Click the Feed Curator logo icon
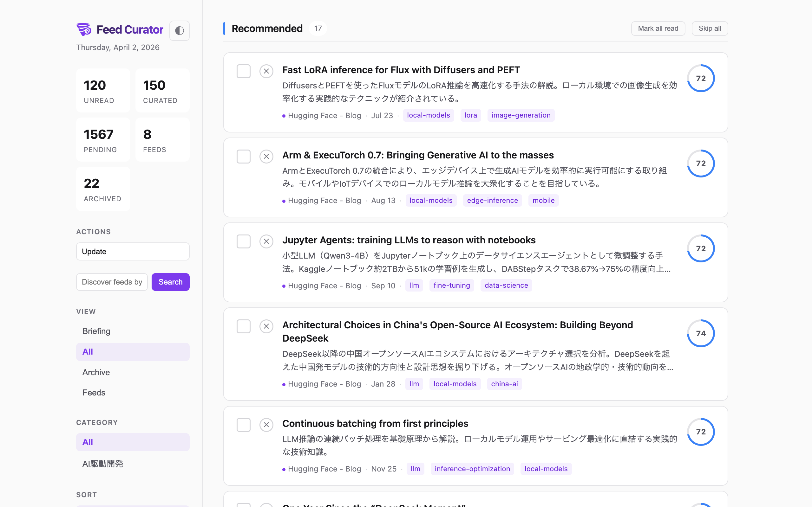 [x=84, y=29]
